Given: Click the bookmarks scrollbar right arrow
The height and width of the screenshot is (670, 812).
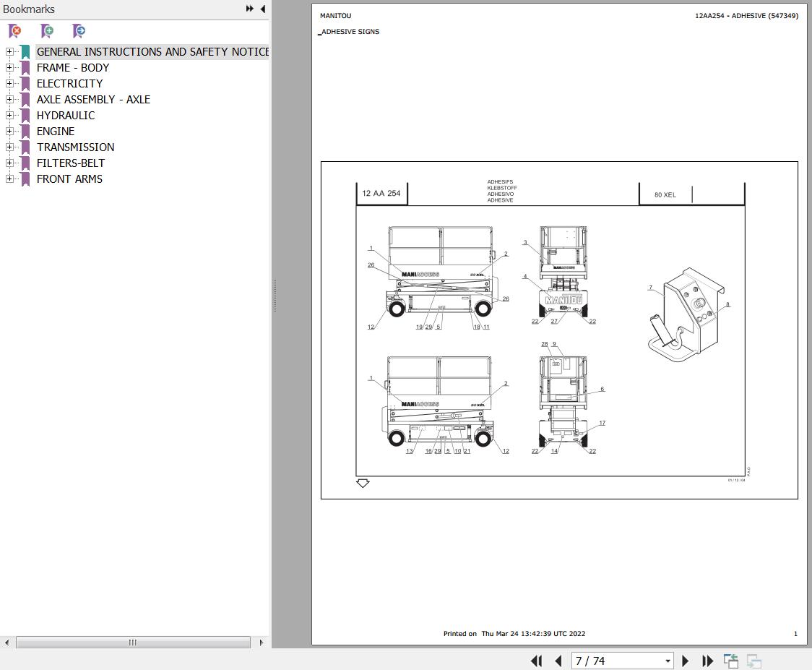Looking at the screenshot, I should pyautogui.click(x=261, y=643).
